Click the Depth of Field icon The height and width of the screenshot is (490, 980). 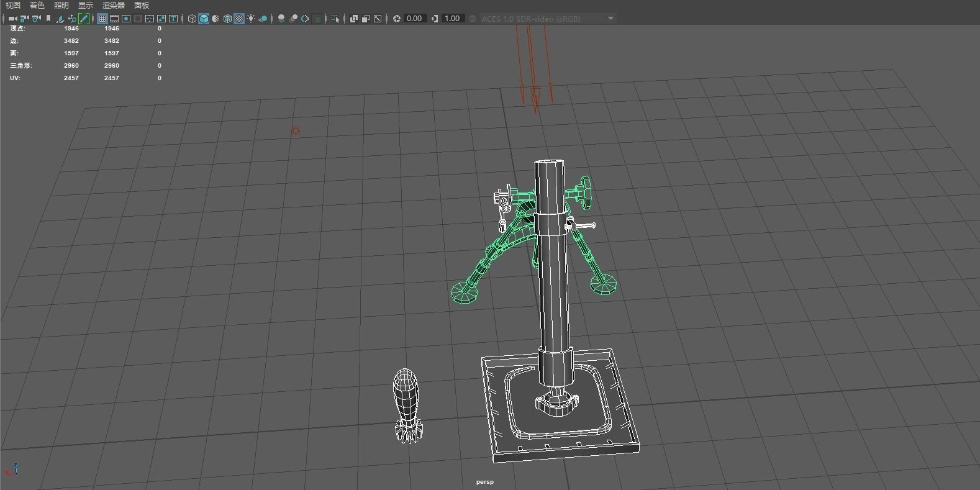coord(317,19)
